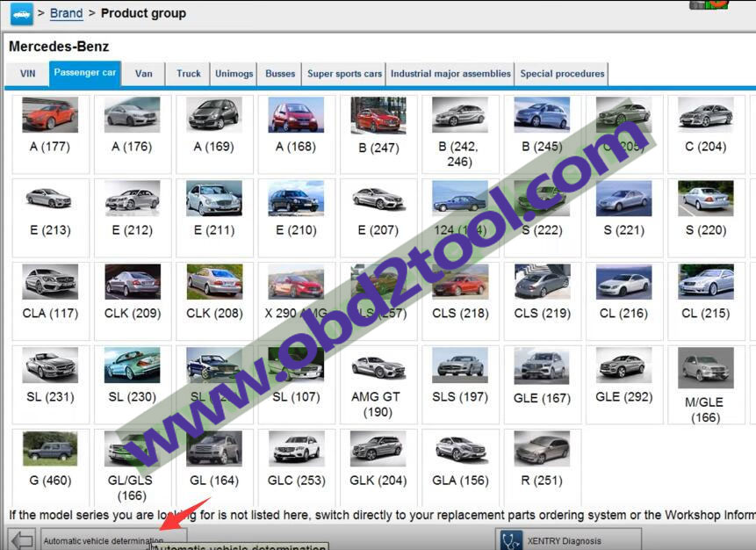
Task: Select the E (211) car tile
Action: click(x=214, y=218)
